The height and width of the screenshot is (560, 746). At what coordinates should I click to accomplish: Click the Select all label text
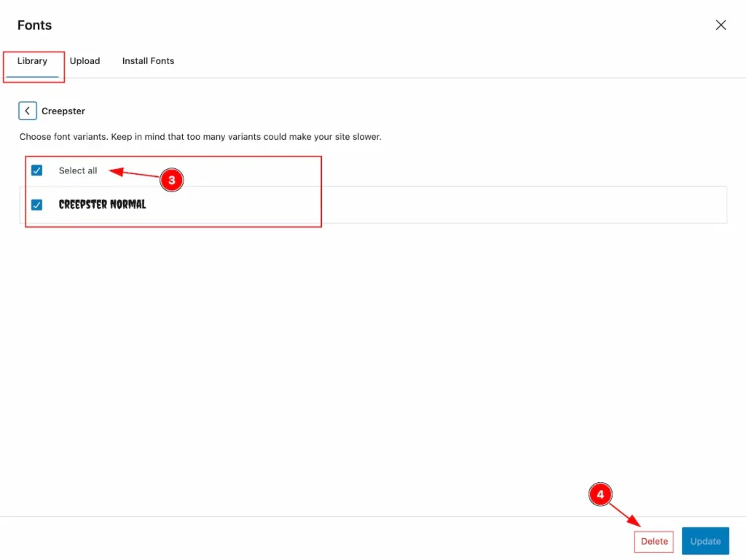(78, 170)
